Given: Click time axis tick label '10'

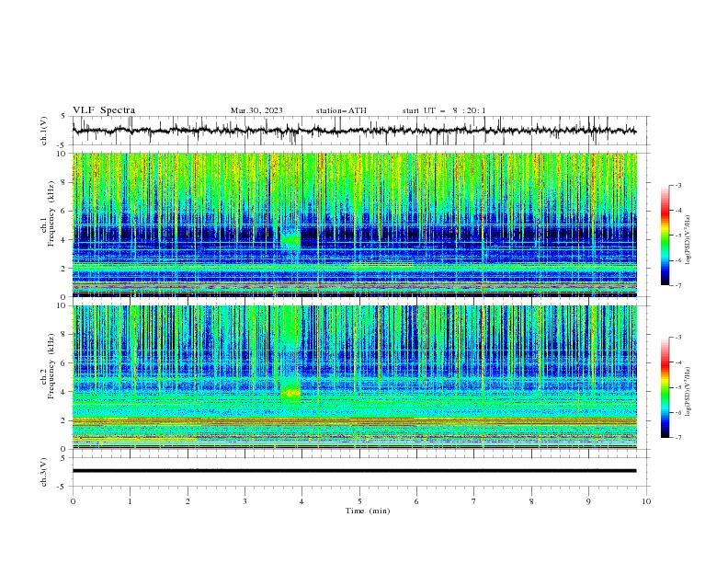Looking at the screenshot, I should (x=646, y=501).
